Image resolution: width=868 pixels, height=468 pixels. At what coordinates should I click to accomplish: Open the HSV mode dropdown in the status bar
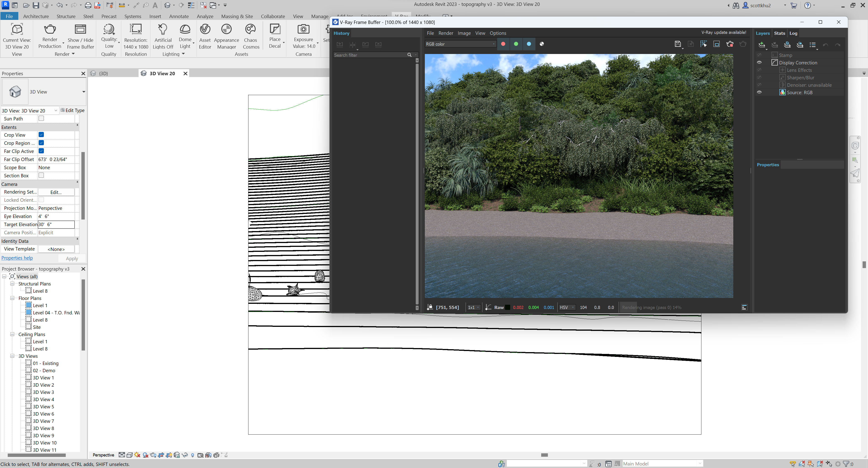(573, 307)
